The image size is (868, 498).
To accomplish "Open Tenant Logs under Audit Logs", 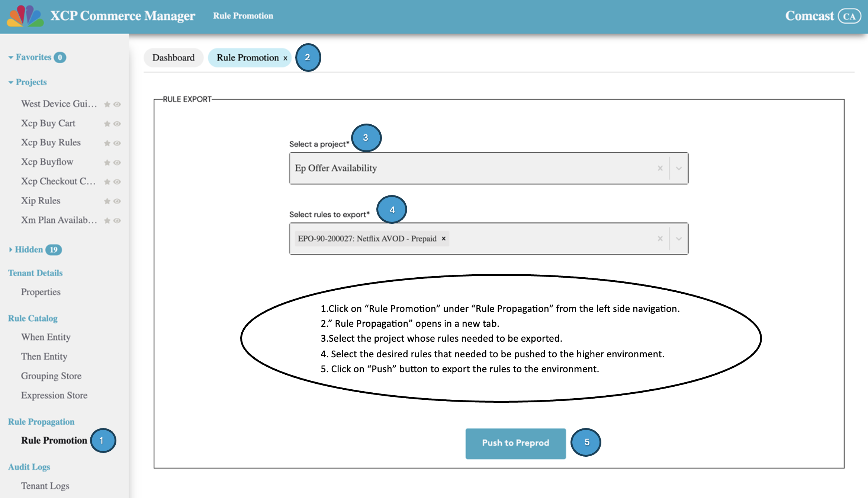I will (45, 486).
